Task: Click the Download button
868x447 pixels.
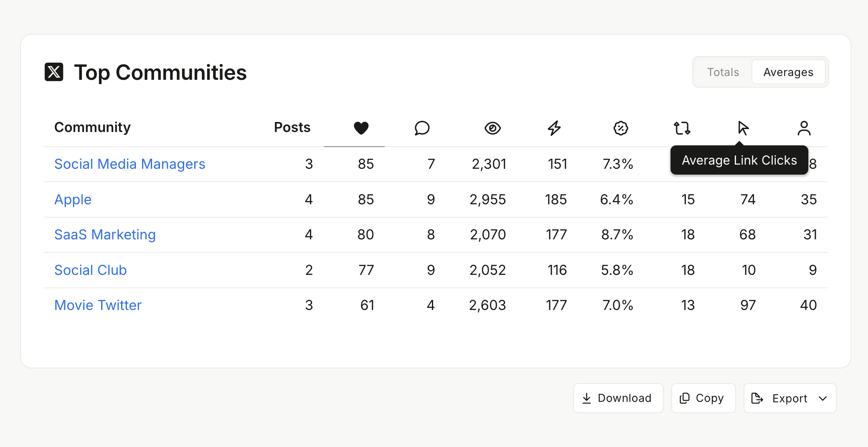Action: 618,399
